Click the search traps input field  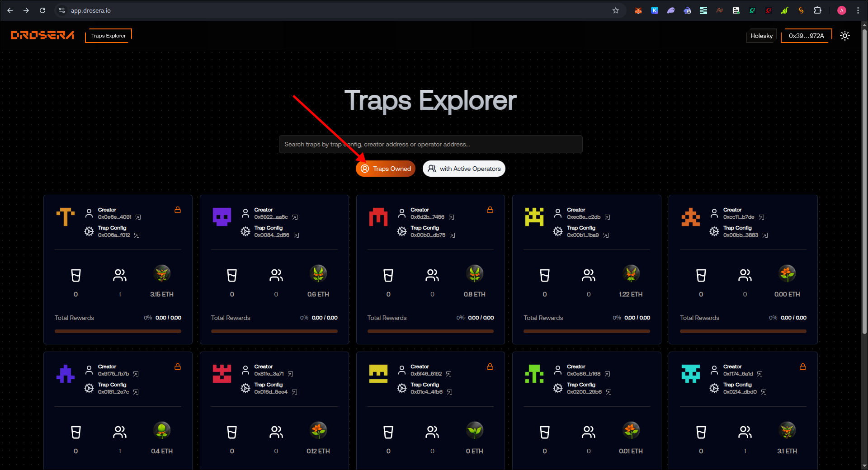pos(430,144)
